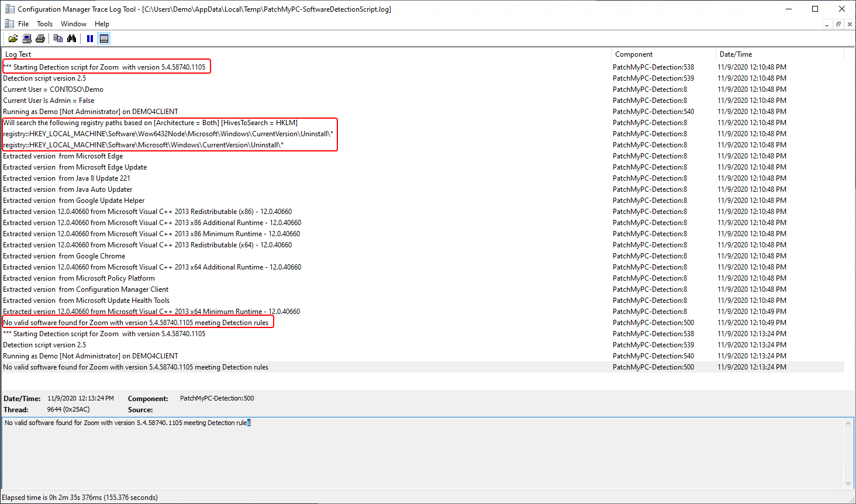
Task: Select 'Running as Demo [Not Administrator]' row at 12:10:48
Action: (423, 112)
